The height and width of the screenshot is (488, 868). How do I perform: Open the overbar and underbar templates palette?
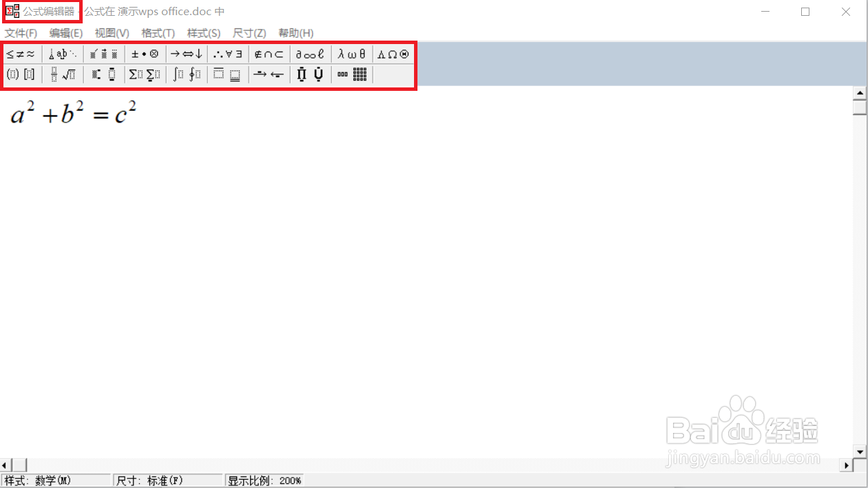[x=228, y=74]
